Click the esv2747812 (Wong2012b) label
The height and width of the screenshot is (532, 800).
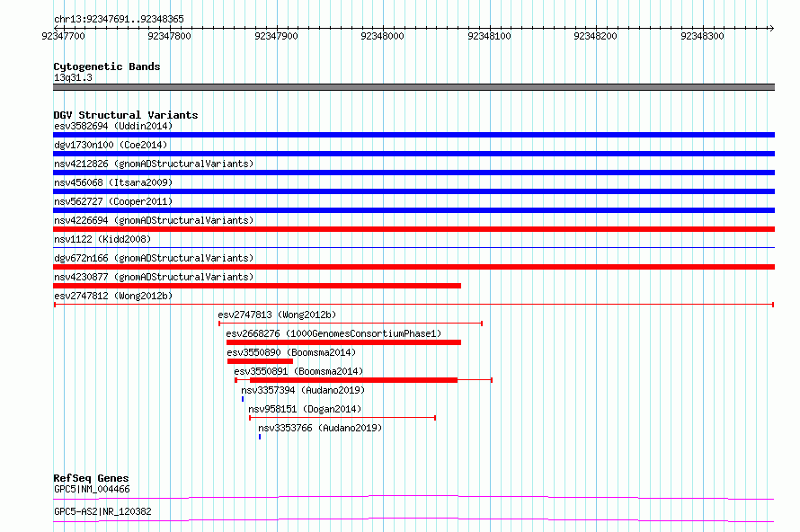[x=113, y=296]
